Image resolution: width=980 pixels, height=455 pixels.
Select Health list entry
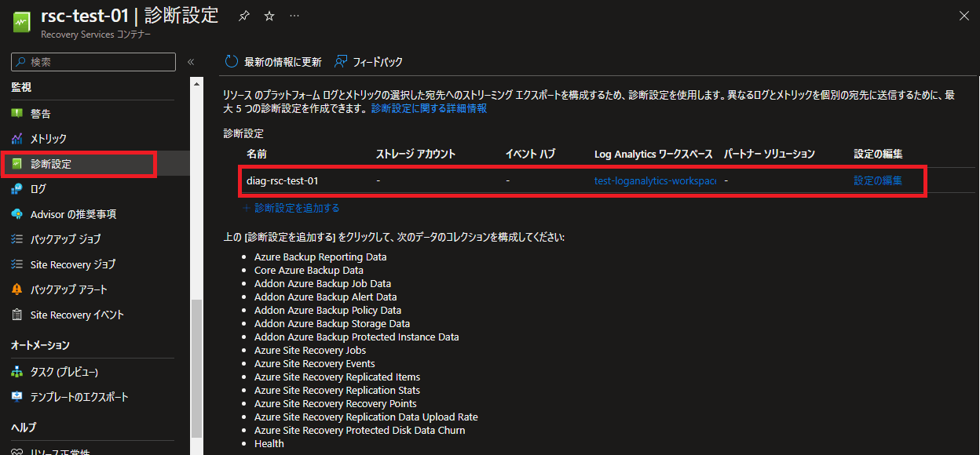pyautogui.click(x=269, y=443)
